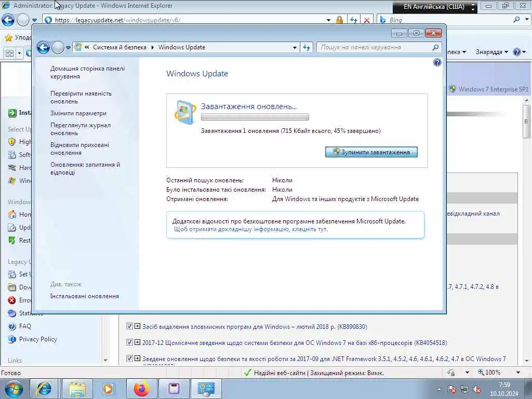Open the Windows Update address bar dropdown
The image size is (532, 399).
295,47
